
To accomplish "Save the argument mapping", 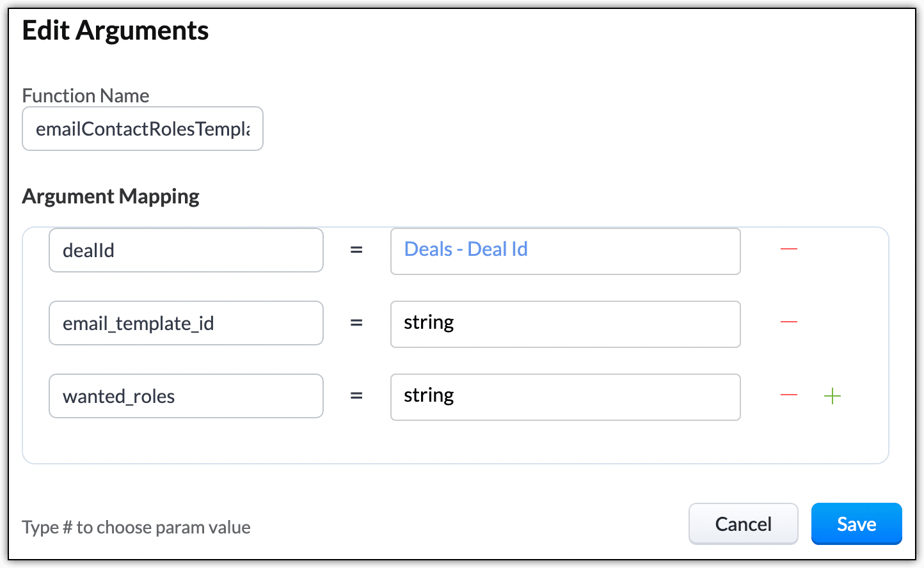I will click(856, 524).
